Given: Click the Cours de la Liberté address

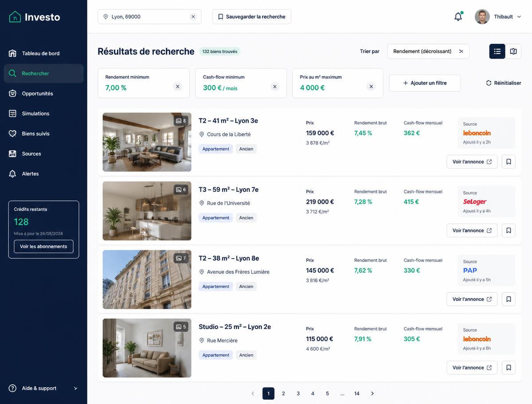Looking at the screenshot, I should pyautogui.click(x=229, y=134).
